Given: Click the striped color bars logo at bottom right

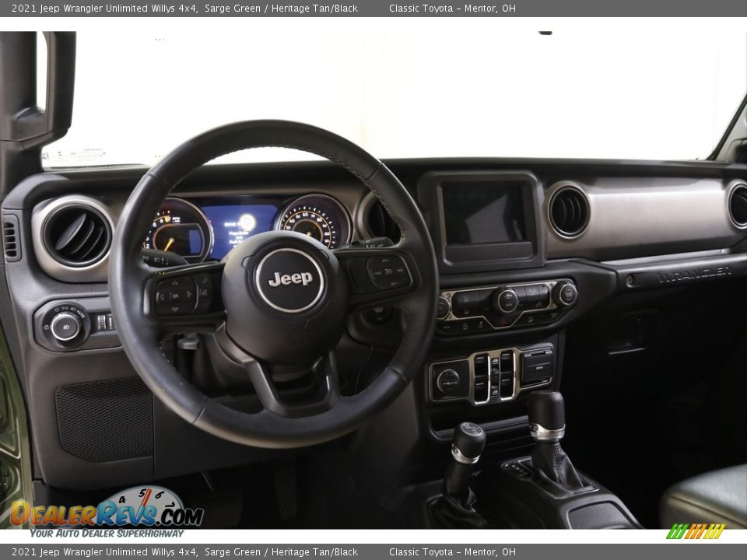Looking at the screenshot, I should [696, 531].
